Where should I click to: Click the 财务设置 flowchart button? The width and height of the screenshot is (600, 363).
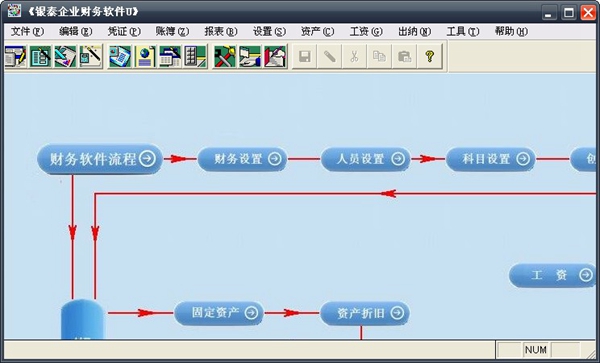(242, 159)
